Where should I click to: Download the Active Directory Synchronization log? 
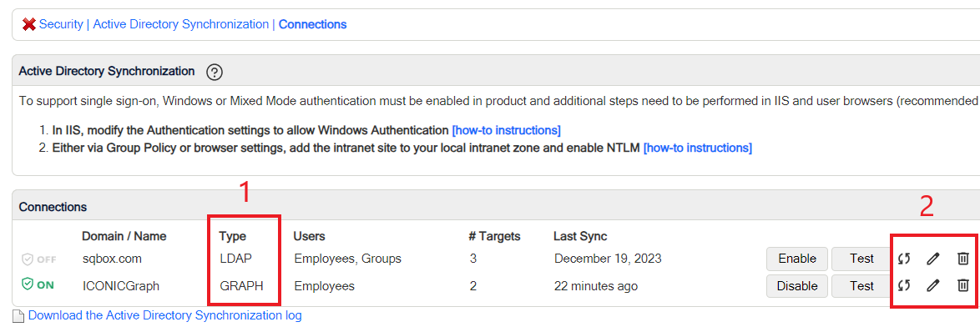pos(165,316)
